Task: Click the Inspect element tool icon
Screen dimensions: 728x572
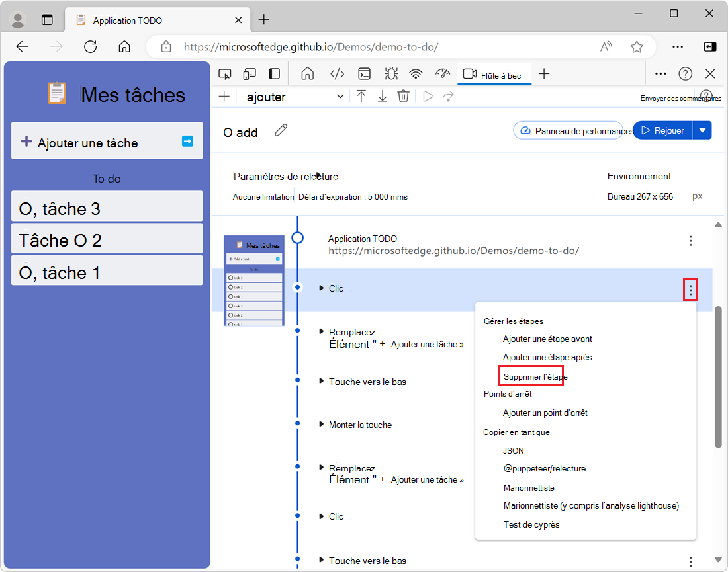Action: (226, 74)
